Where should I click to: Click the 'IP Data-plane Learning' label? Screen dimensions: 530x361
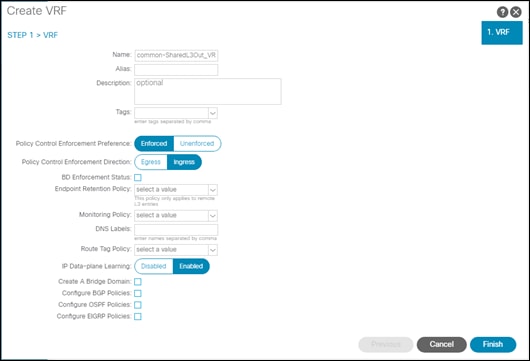(96, 266)
